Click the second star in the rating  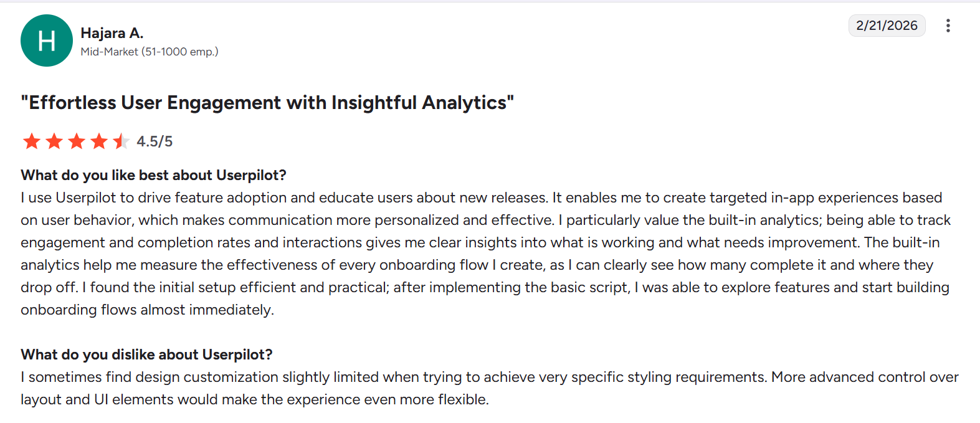pyautogui.click(x=54, y=141)
